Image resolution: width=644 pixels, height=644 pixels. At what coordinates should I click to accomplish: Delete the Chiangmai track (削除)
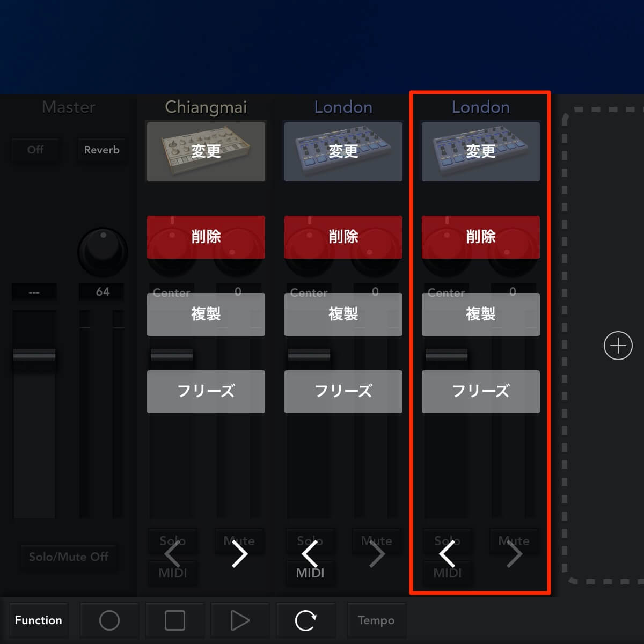pyautogui.click(x=206, y=237)
